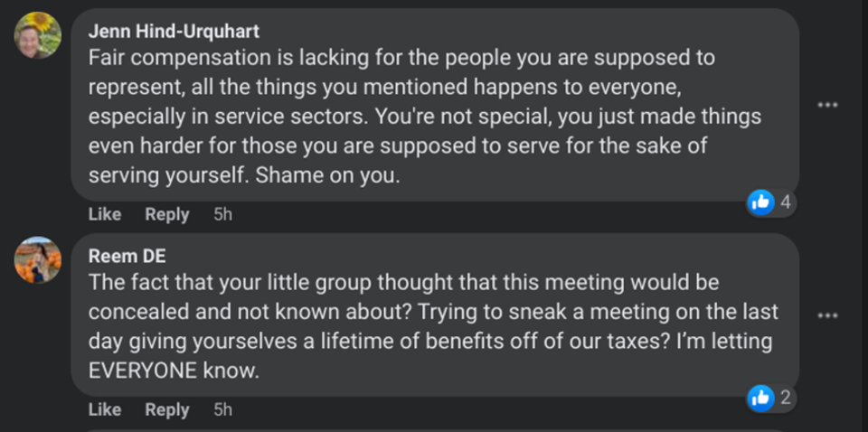Open 5h timestamp of Reem DE's comment
The height and width of the screenshot is (432, 868).
pyautogui.click(x=223, y=410)
